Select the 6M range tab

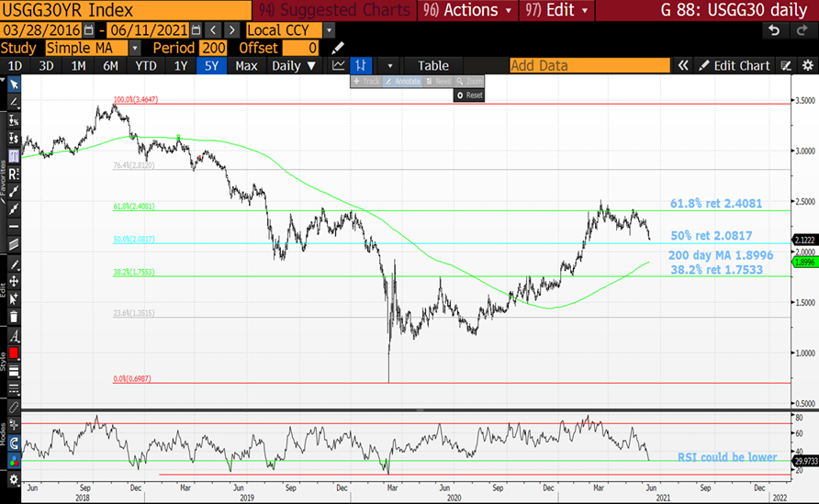[x=110, y=66]
